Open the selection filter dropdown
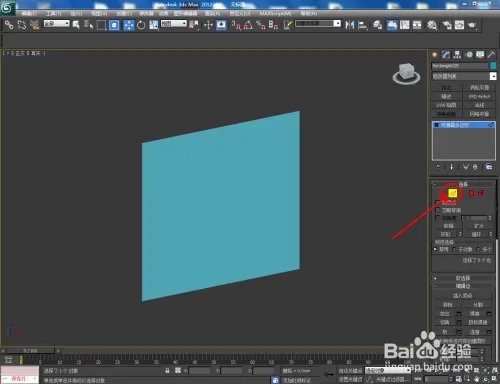This screenshot has width=500, height=384. 57,23
